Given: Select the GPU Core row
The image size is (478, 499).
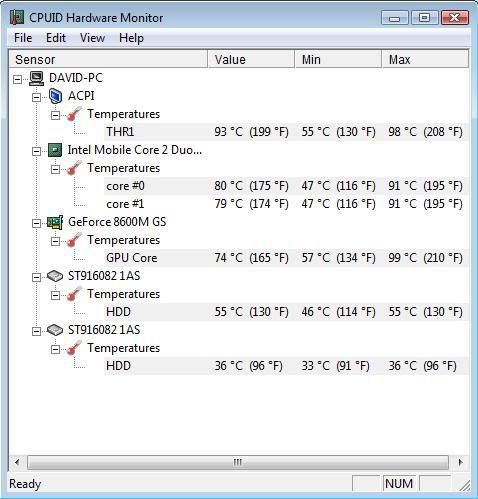Looking at the screenshot, I should (286, 258).
